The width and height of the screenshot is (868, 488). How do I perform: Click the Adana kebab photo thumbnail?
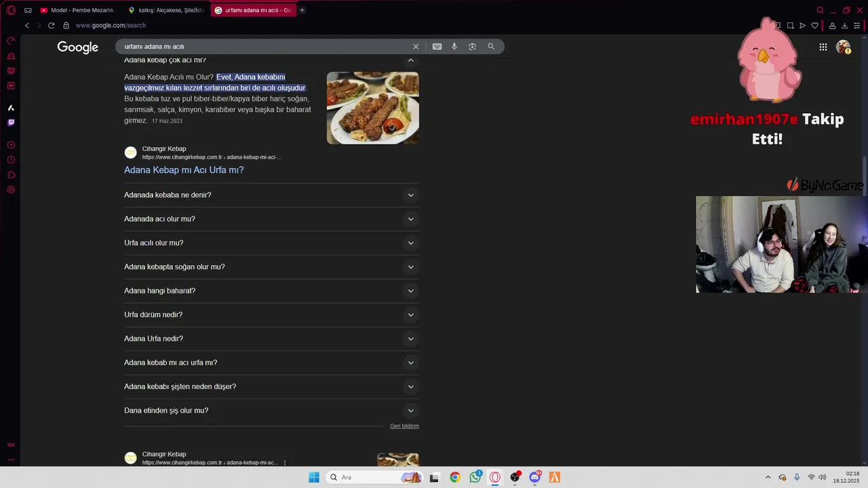(373, 108)
